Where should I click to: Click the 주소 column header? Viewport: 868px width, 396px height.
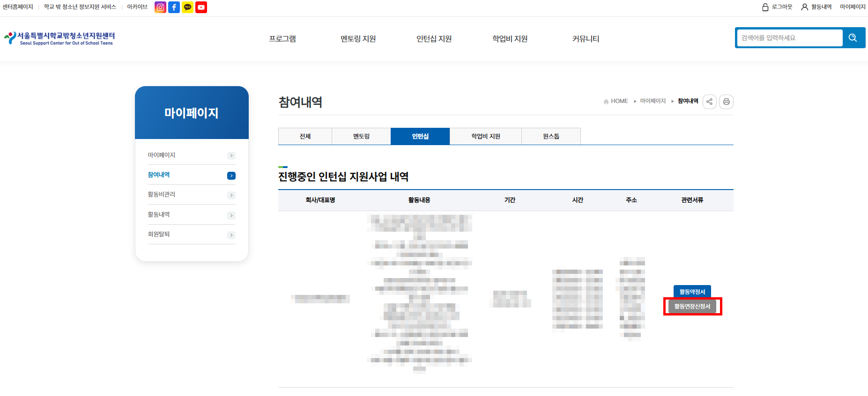(x=631, y=200)
